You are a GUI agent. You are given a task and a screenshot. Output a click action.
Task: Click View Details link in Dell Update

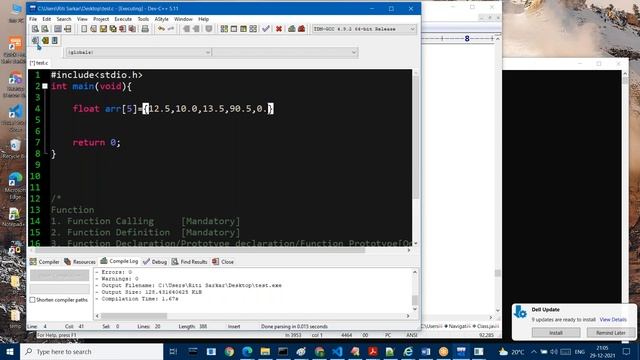click(x=613, y=320)
